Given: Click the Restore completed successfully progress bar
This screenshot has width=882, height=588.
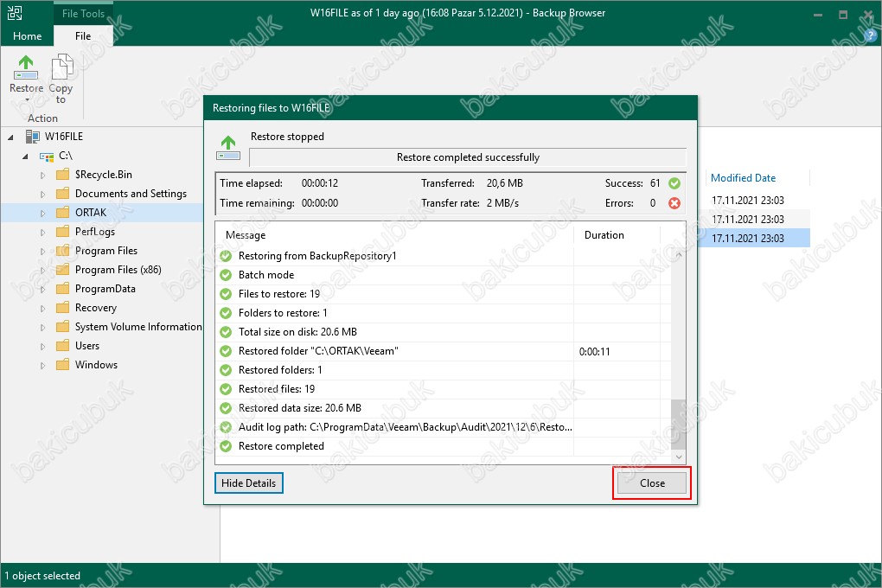Looking at the screenshot, I should coord(468,157).
